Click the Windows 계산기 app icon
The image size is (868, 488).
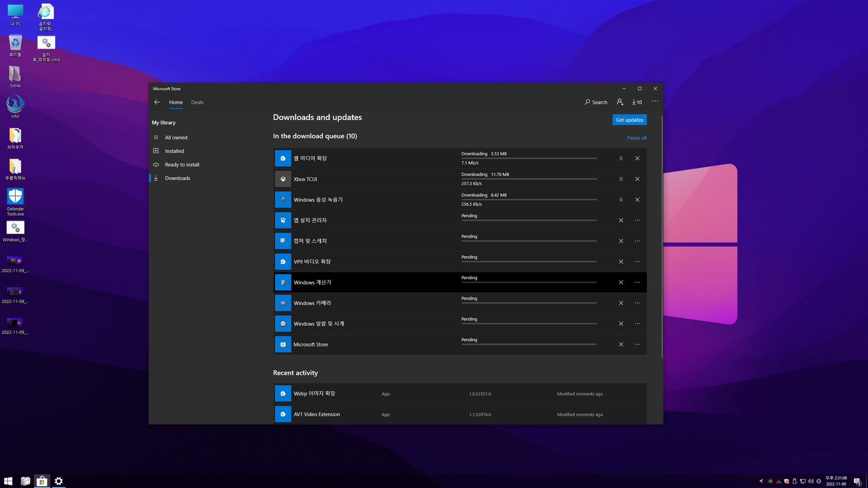[x=283, y=282]
